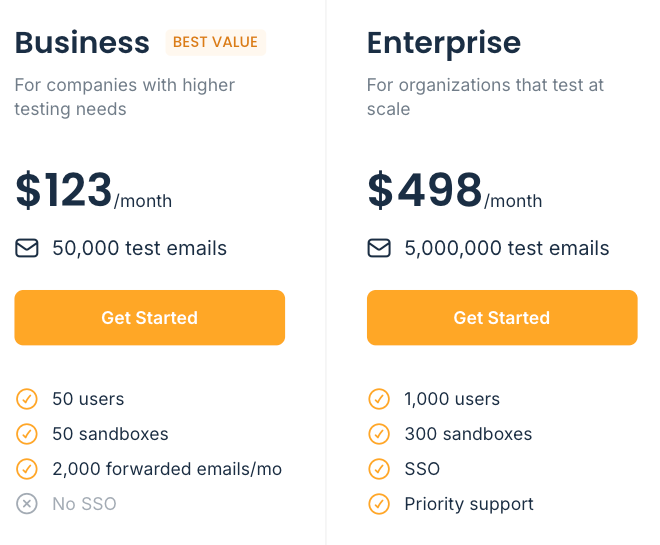Click the $123 per month price
Viewport: 660px width, 545px height.
tap(93, 190)
